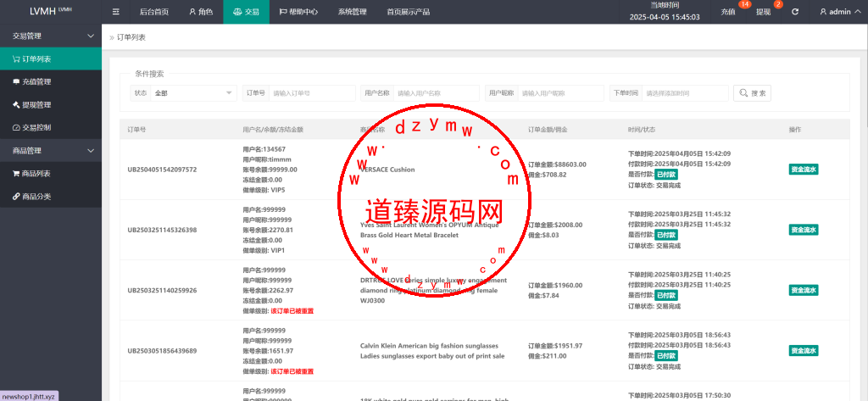Open 系统管理 in the top navigation

click(x=352, y=12)
